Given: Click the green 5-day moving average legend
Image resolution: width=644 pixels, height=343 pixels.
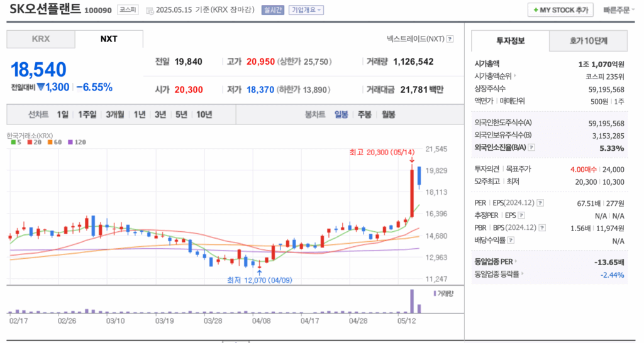Looking at the screenshot, I should pos(16,142).
